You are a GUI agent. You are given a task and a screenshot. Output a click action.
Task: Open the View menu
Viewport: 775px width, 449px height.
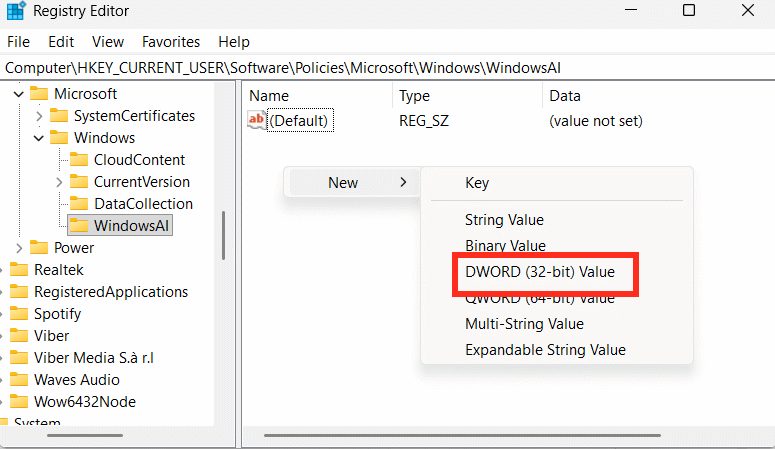(108, 42)
